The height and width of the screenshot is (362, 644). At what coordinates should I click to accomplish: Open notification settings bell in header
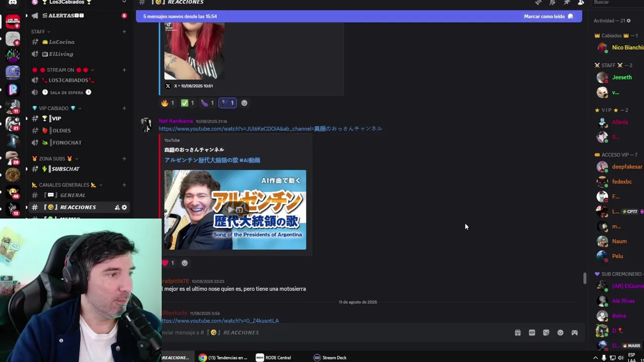552,2
